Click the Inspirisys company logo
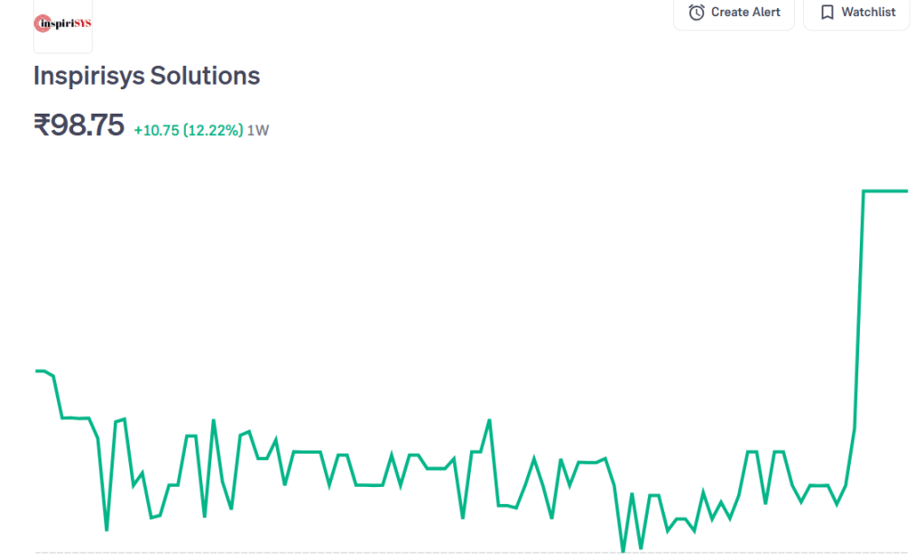 pyautogui.click(x=62, y=23)
